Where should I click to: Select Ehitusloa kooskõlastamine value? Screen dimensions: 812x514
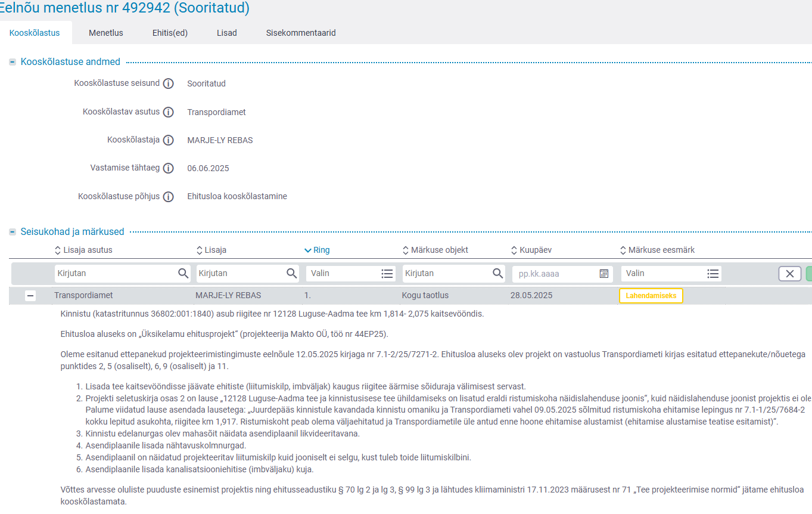click(237, 196)
